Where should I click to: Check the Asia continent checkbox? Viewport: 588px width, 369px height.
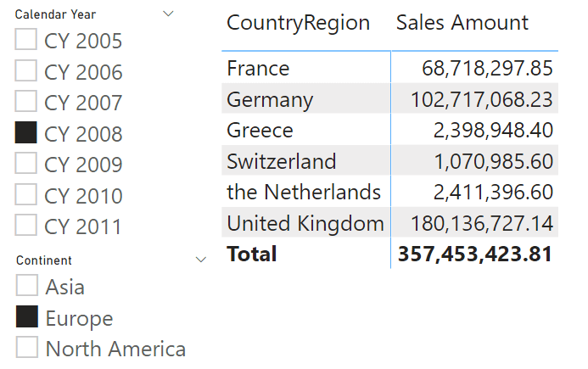tap(27, 285)
